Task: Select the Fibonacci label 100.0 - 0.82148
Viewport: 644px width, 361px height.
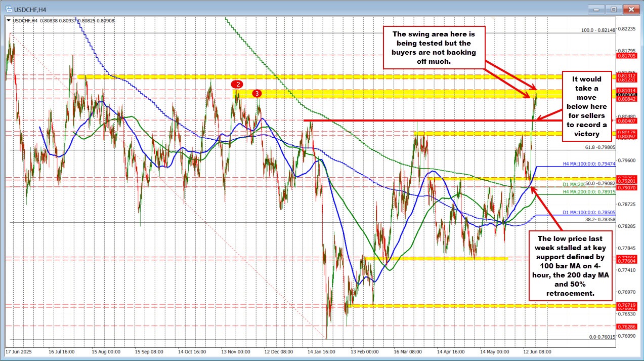Action: pyautogui.click(x=598, y=30)
